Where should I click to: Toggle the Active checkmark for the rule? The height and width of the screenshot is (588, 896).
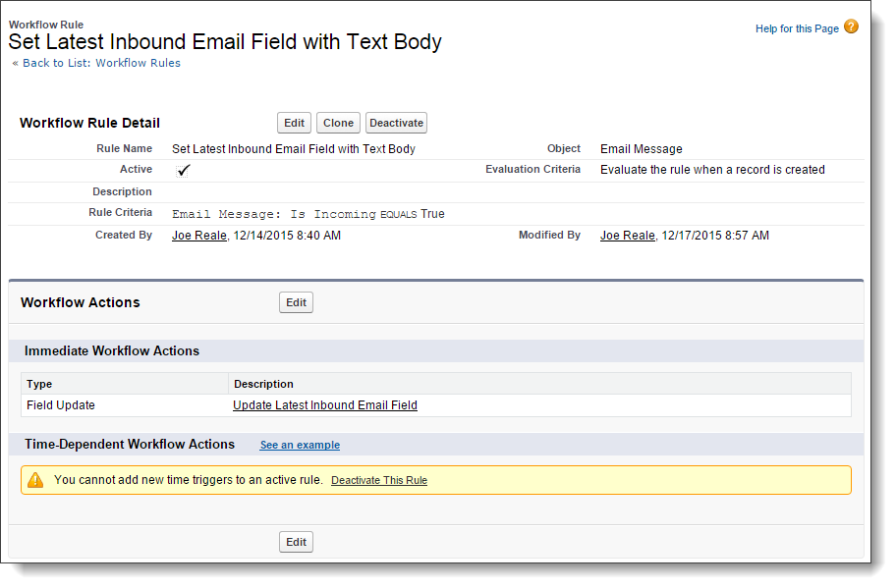click(183, 170)
